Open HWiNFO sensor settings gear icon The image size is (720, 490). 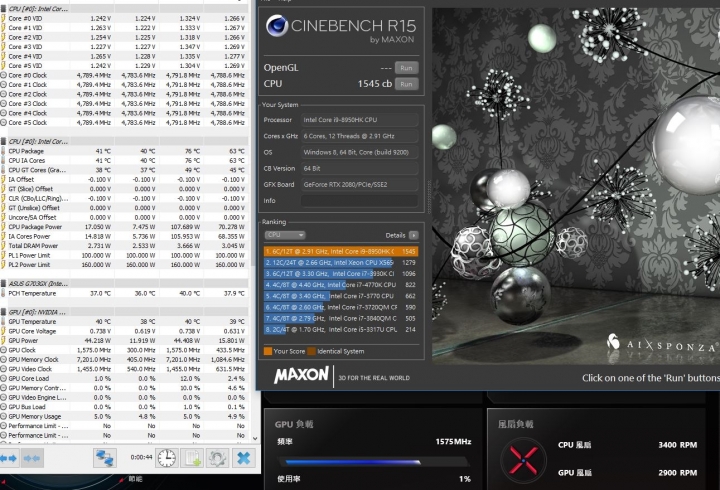tap(217, 458)
